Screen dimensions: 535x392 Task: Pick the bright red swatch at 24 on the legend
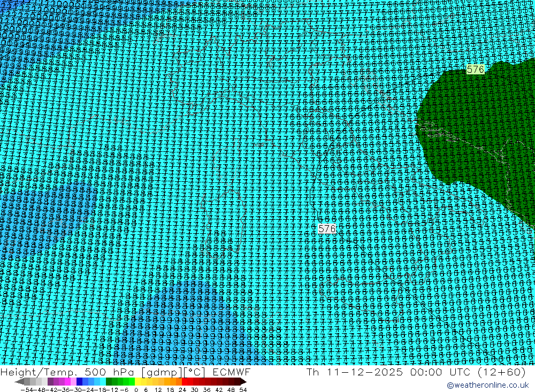(x=185, y=382)
